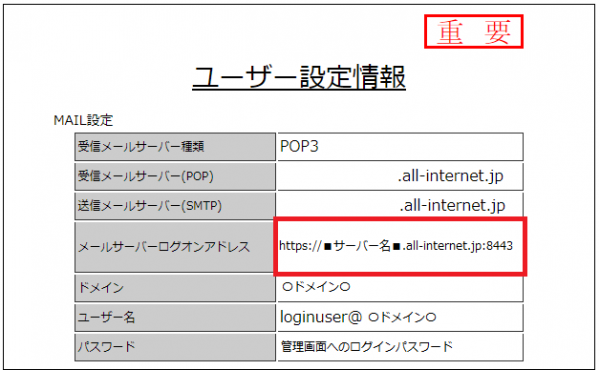This screenshot has height=370, width=600.
Task: Click the loginuser@ text in username row
Action: [321, 317]
